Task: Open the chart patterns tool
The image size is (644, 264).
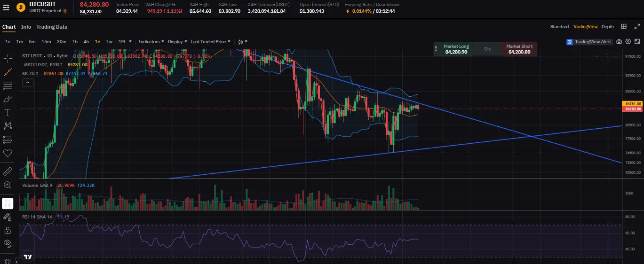Action: [8, 126]
